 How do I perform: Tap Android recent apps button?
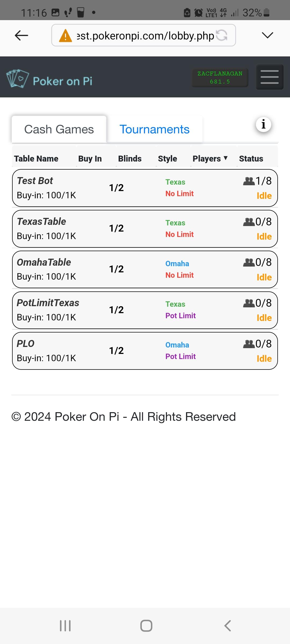[65, 626]
